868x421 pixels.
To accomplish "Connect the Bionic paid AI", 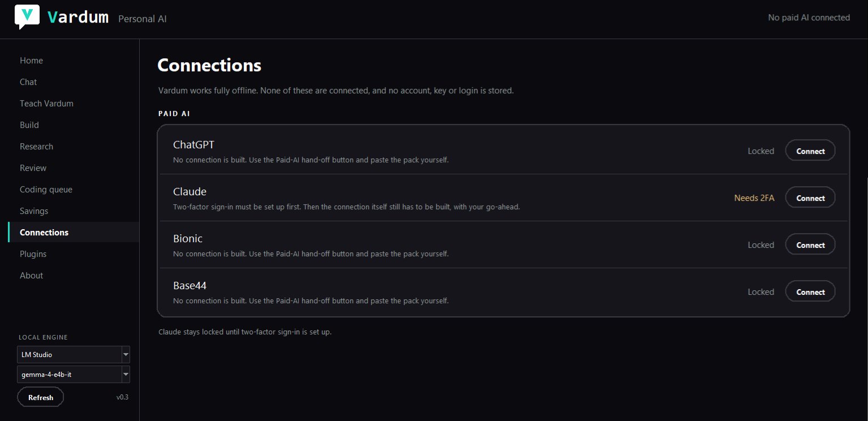I will (x=810, y=245).
